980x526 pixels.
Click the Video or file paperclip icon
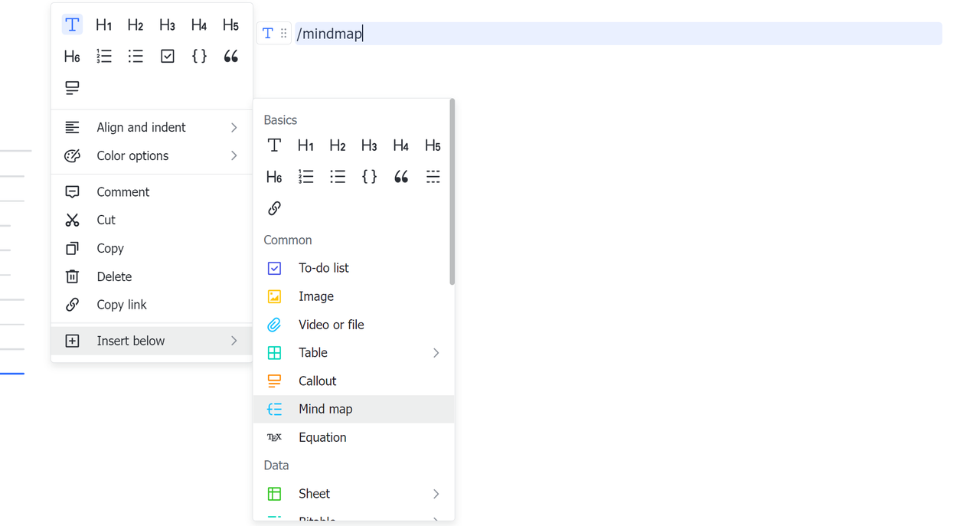[x=274, y=325]
